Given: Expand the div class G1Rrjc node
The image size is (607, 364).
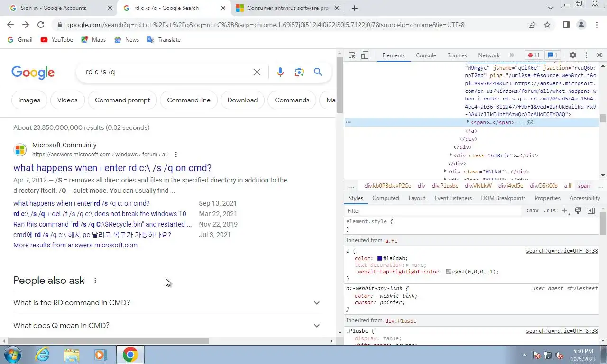Looking at the screenshot, I should [x=451, y=155].
